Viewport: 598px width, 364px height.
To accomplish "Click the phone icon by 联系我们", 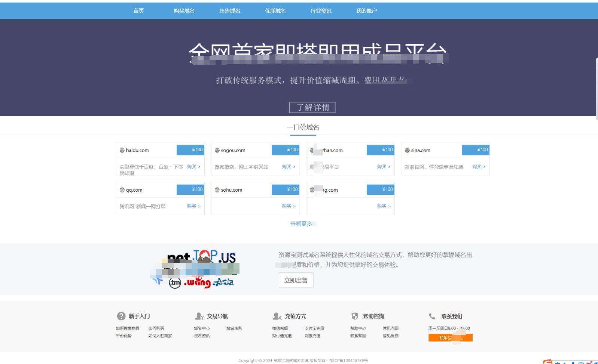I will pyautogui.click(x=432, y=316).
